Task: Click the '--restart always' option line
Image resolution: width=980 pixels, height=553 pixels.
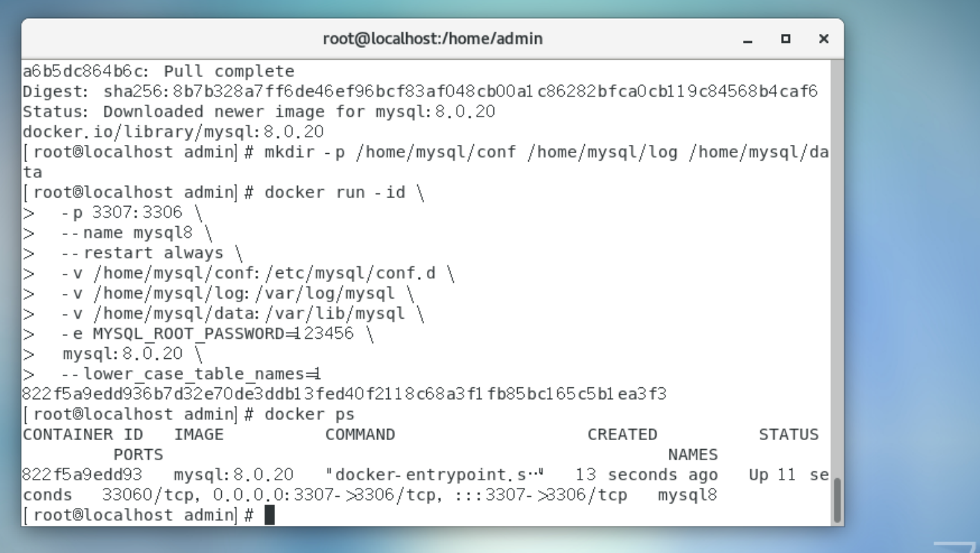Action: (152, 252)
